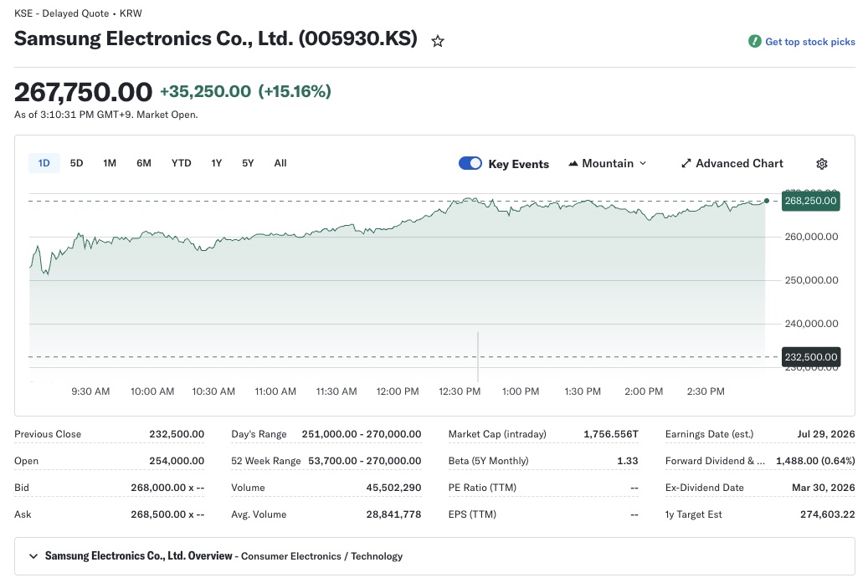Viewport: 868px width, 588px height.
Task: Click the Advanced Chart expand arrows icon
Action: click(686, 163)
